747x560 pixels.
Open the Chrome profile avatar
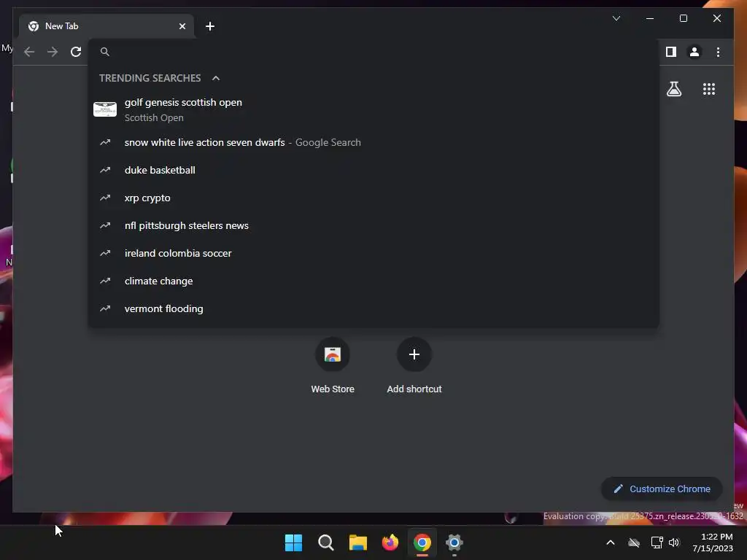coord(694,52)
